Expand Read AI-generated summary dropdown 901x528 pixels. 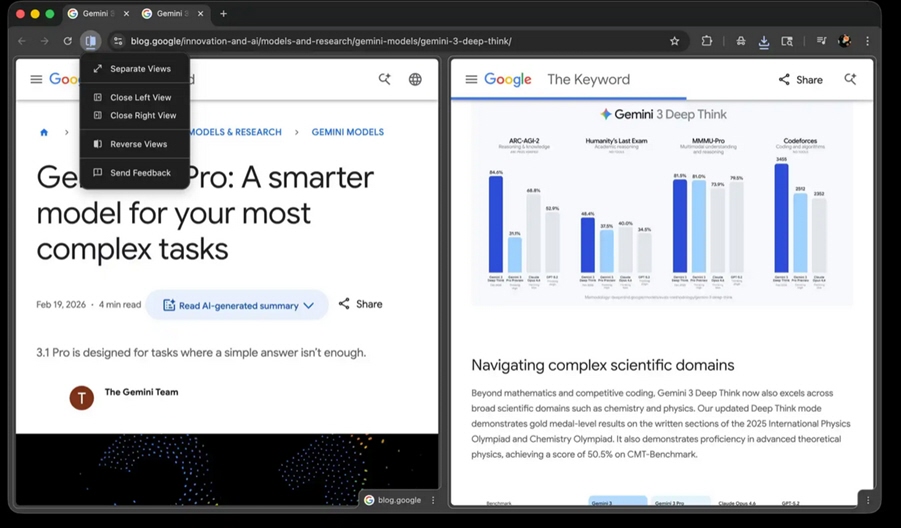[237, 305]
